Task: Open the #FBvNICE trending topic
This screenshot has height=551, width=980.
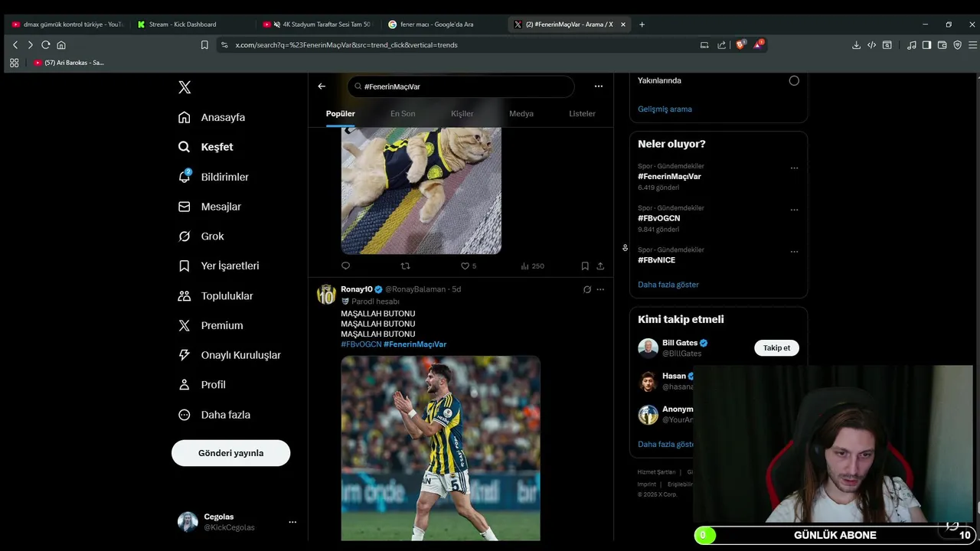Action: [656, 260]
